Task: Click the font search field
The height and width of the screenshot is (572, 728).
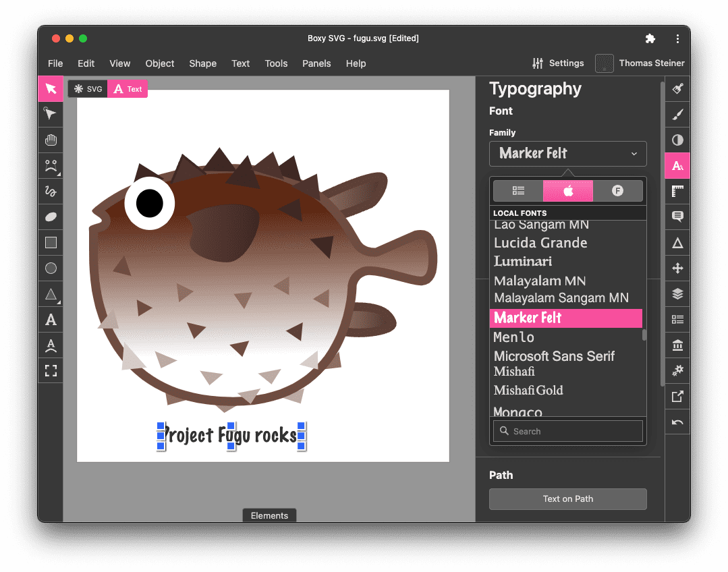Action: 567,430
